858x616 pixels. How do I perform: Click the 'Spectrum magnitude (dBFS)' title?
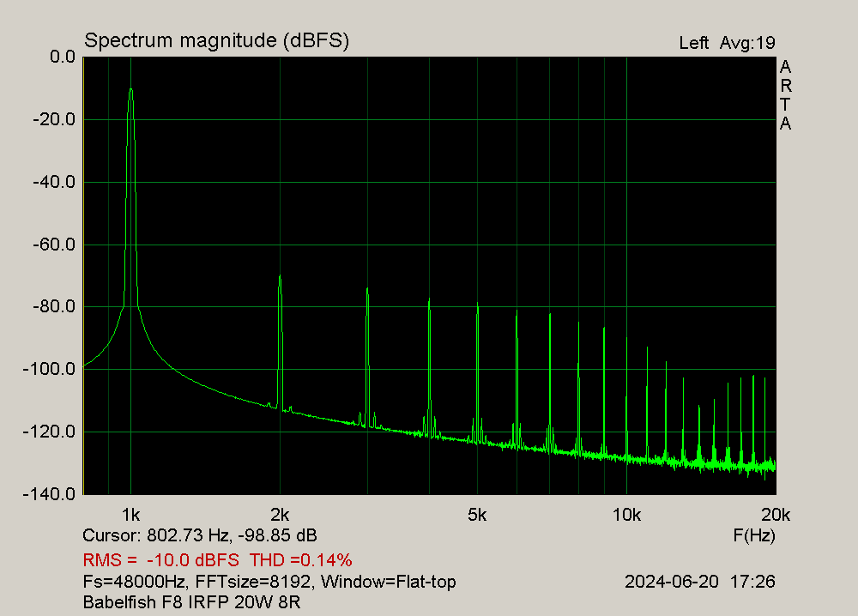(217, 41)
